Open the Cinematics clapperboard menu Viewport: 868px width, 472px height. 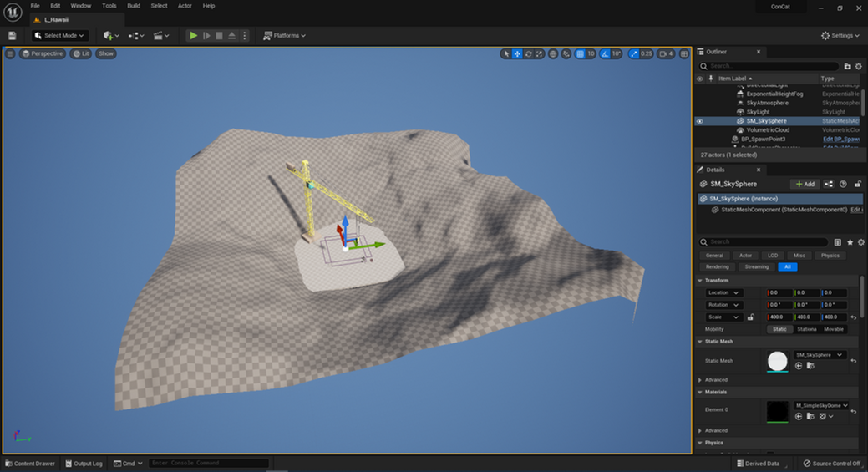click(160, 35)
